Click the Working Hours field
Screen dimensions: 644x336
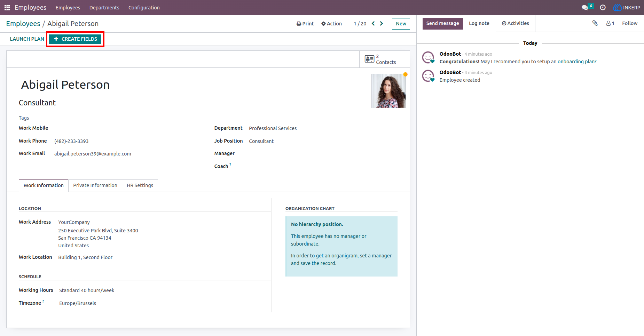[87, 290]
